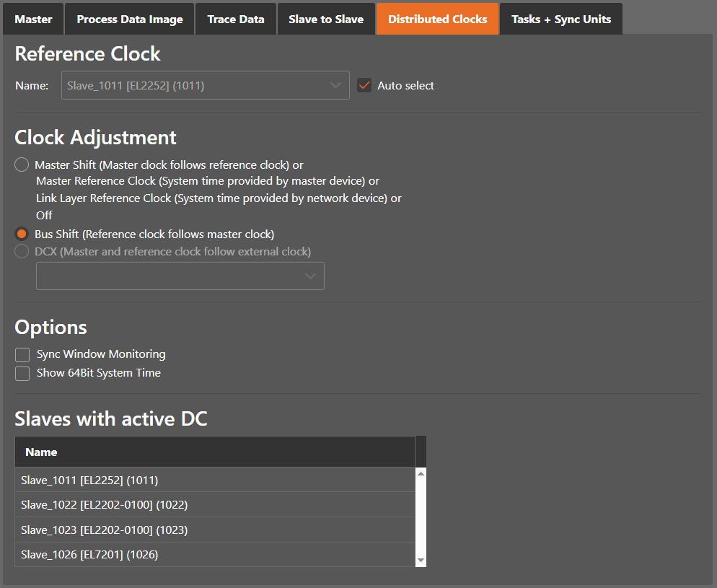Click the slave list scroll up arrow

[x=421, y=473]
